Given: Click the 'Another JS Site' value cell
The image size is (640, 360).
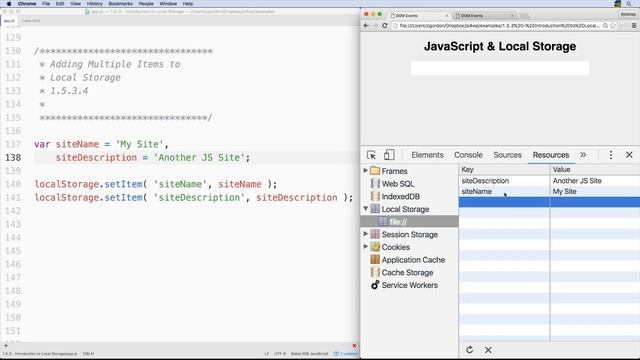Looking at the screenshot, I should [595, 180].
